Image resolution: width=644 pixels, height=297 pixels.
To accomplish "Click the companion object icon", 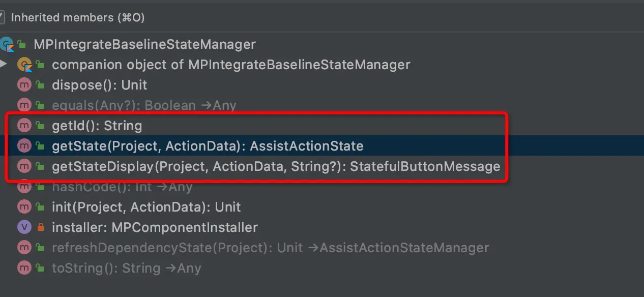I will pyautogui.click(x=24, y=65).
